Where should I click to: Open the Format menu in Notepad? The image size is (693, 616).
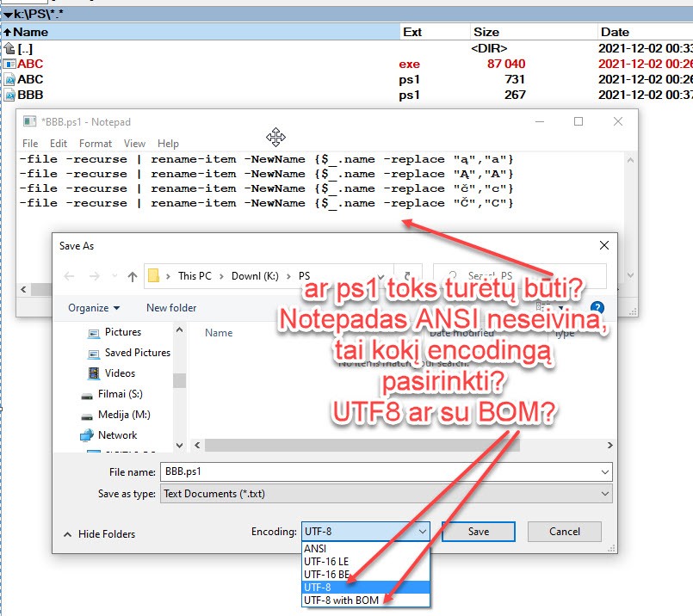click(96, 144)
